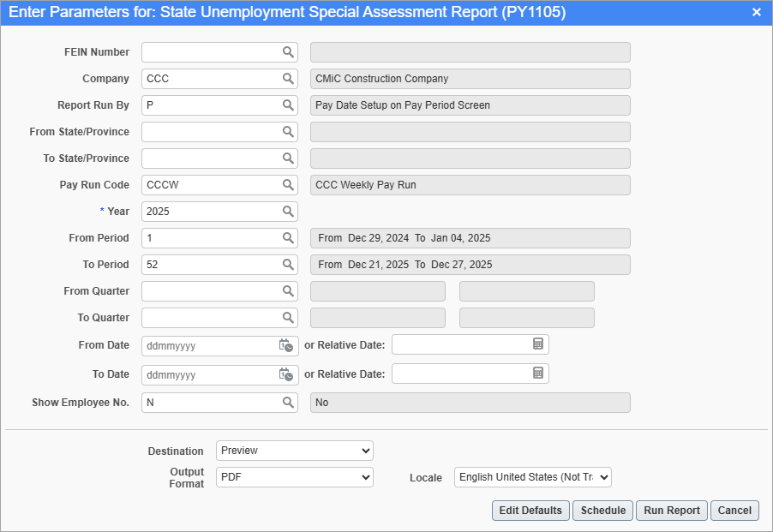The width and height of the screenshot is (773, 532).
Task: Open the Company lookup search
Action: click(288, 79)
